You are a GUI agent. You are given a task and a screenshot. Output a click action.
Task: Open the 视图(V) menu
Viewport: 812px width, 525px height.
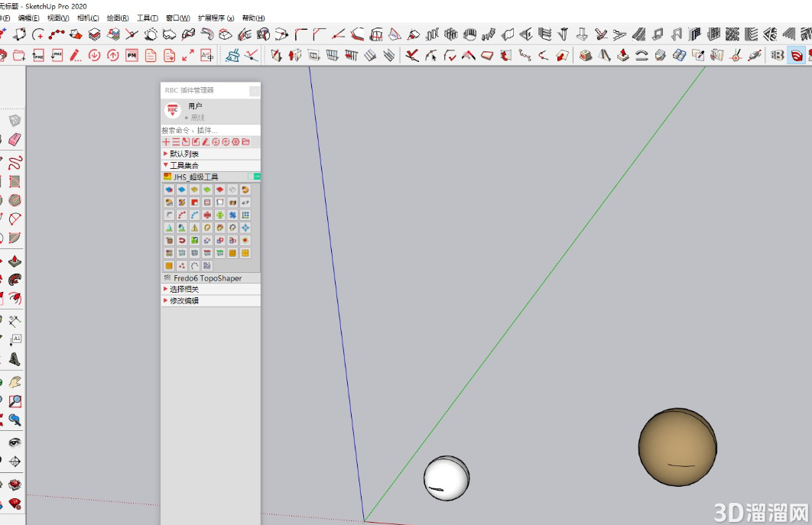pyautogui.click(x=58, y=18)
